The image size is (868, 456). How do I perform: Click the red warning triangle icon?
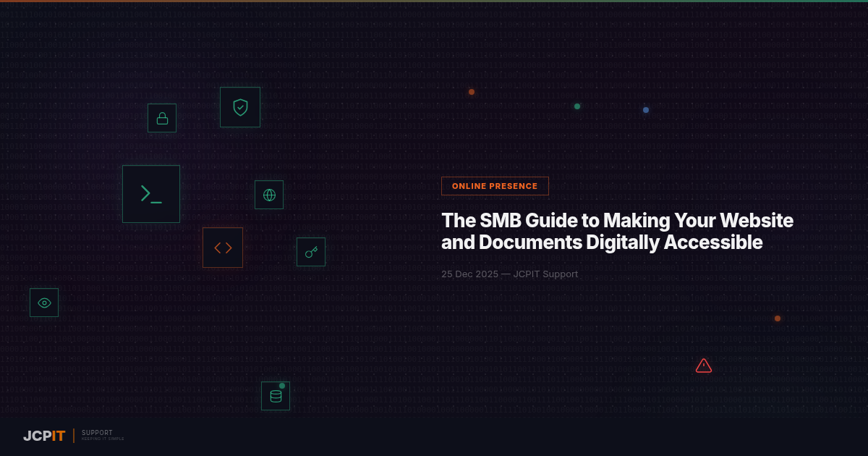point(704,366)
